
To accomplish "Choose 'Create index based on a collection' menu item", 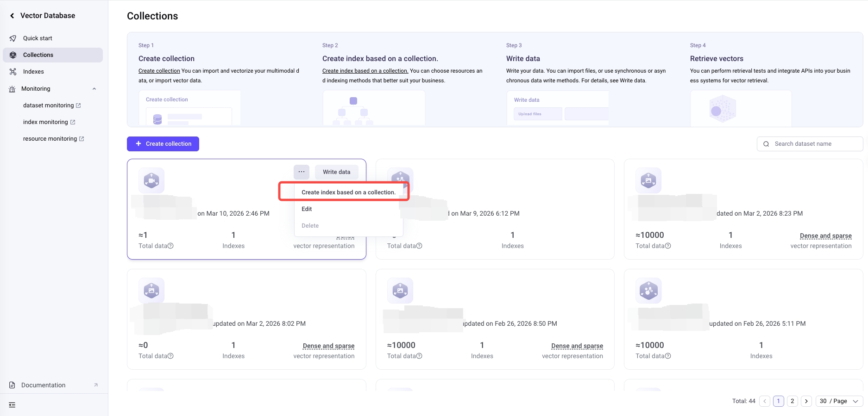I will (x=348, y=192).
